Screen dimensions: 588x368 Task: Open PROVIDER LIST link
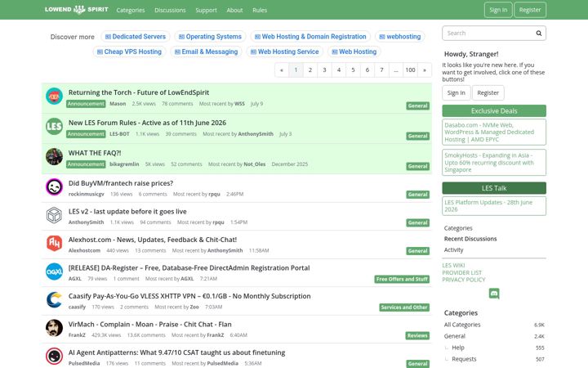coord(461,272)
